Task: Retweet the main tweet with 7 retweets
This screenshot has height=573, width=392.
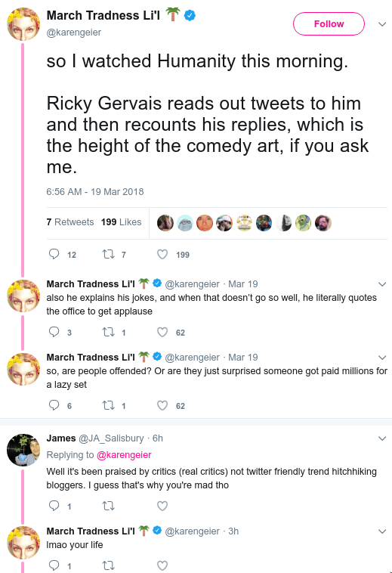Action: tap(109, 254)
